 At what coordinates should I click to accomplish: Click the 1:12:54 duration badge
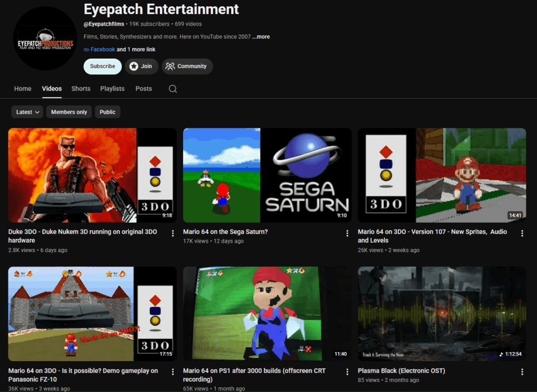click(510, 354)
